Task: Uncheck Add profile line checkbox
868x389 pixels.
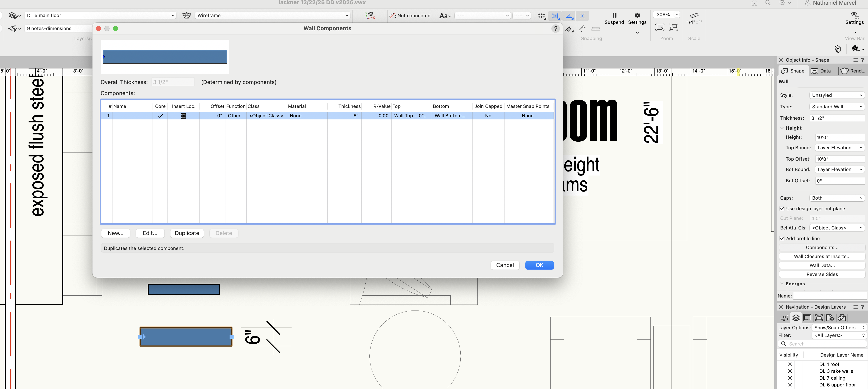Action: (x=782, y=238)
